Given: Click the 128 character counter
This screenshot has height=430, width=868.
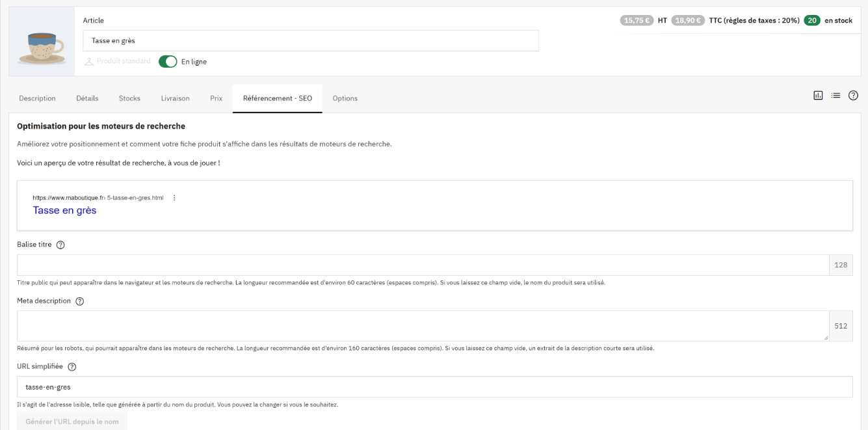Looking at the screenshot, I should 841,265.
